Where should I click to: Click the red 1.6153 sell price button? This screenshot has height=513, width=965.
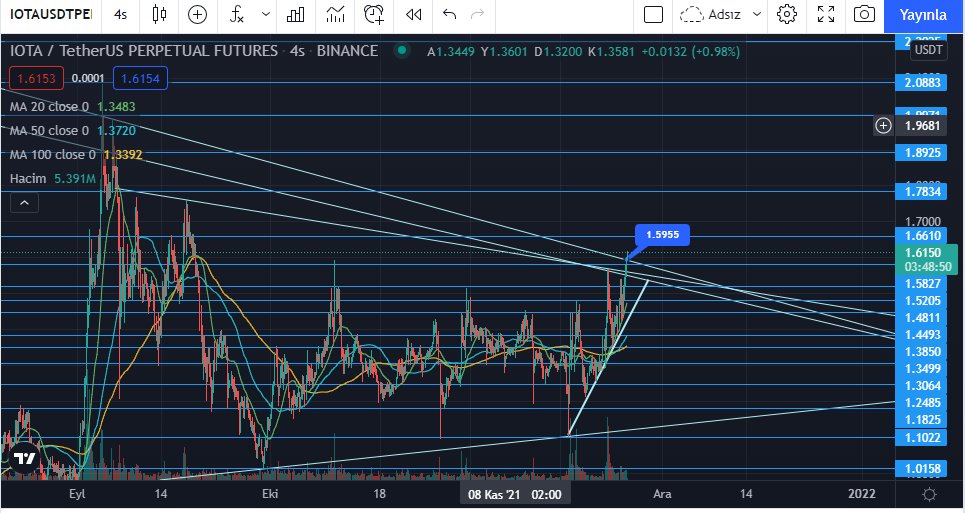tap(36, 79)
